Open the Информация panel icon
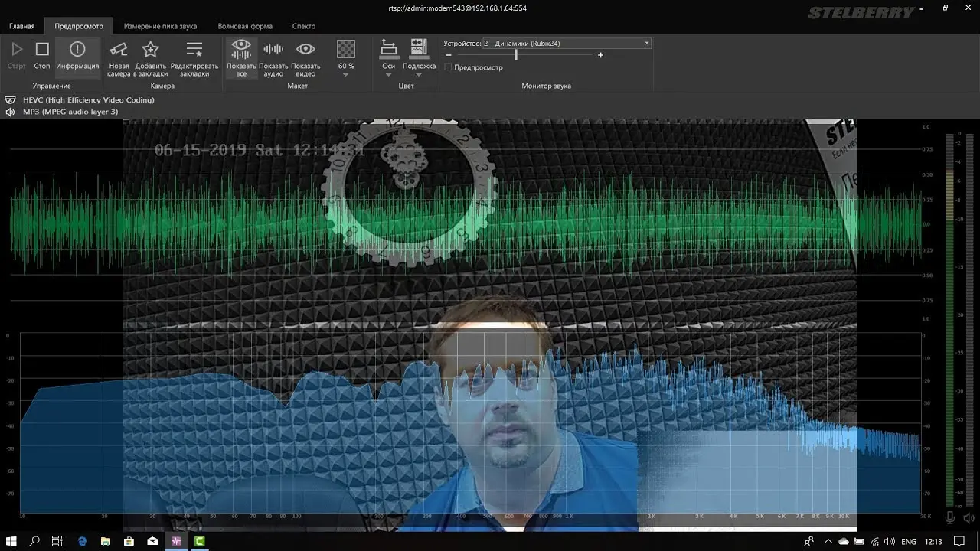 (77, 56)
